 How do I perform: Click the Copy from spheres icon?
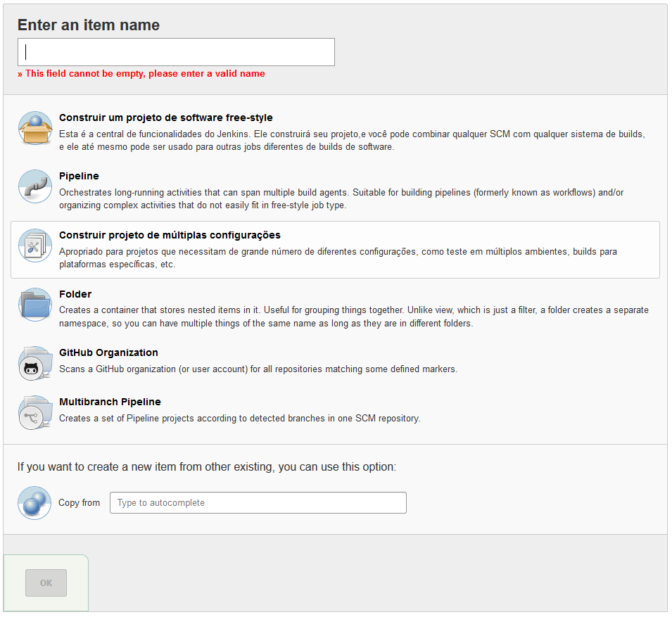[x=34, y=503]
